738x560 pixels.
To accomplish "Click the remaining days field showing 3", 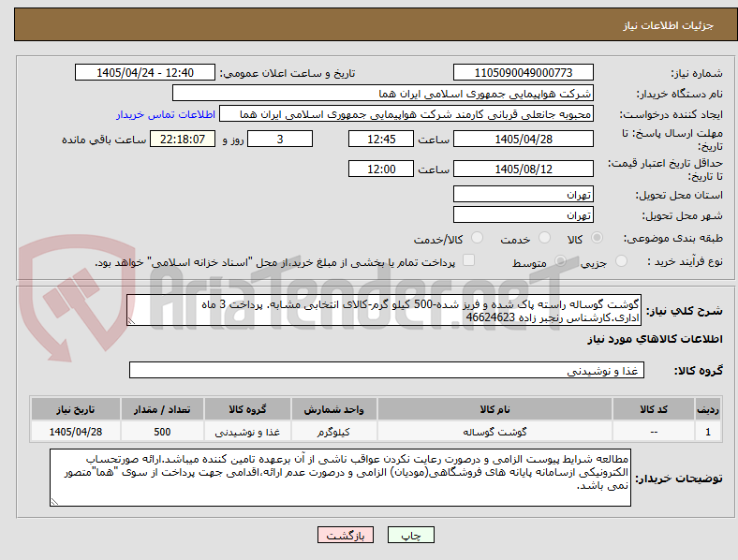I will (280, 140).
